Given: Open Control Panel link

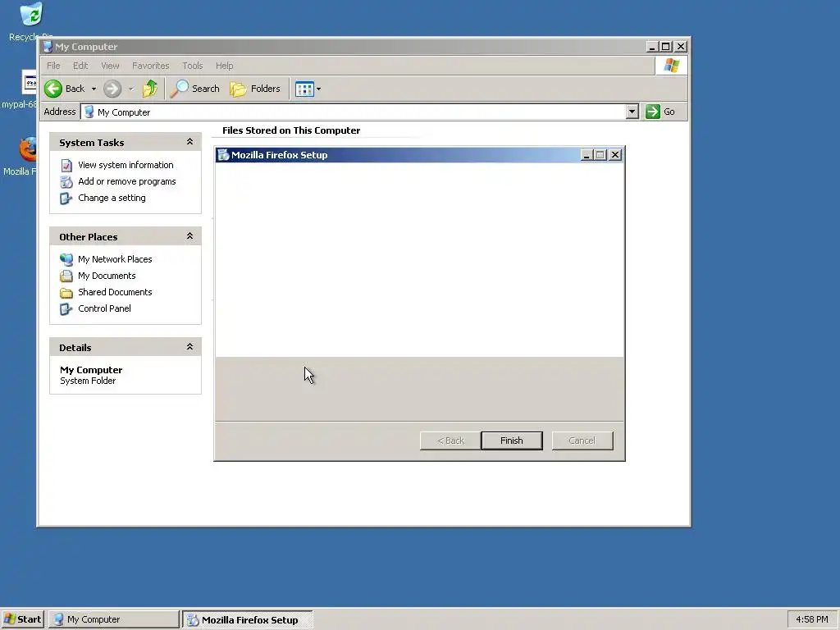Looking at the screenshot, I should (x=104, y=308).
